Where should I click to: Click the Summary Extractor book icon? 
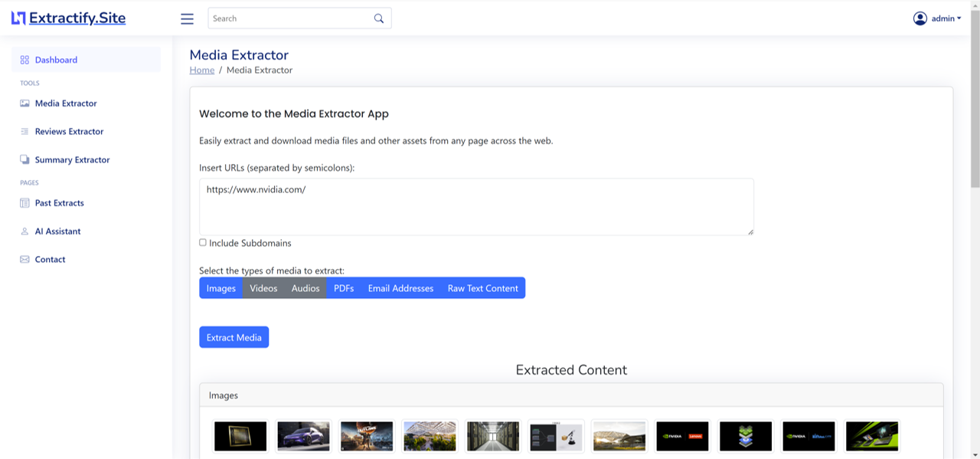[x=24, y=159]
